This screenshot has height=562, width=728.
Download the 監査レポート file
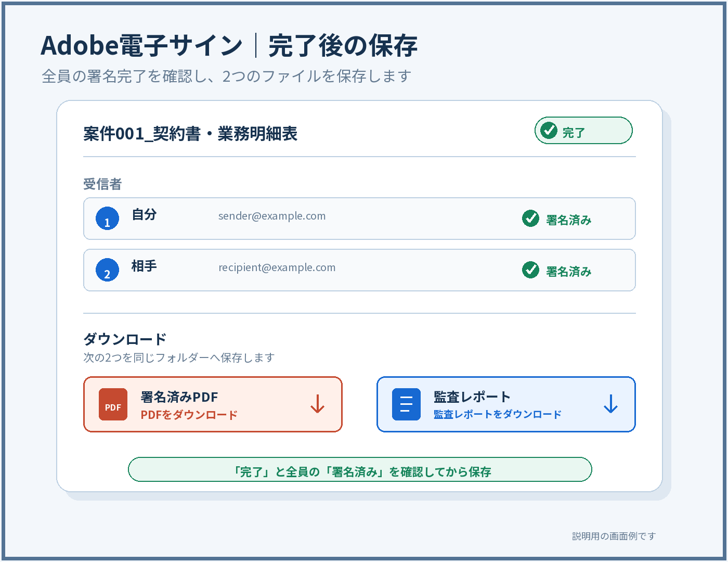506,404
